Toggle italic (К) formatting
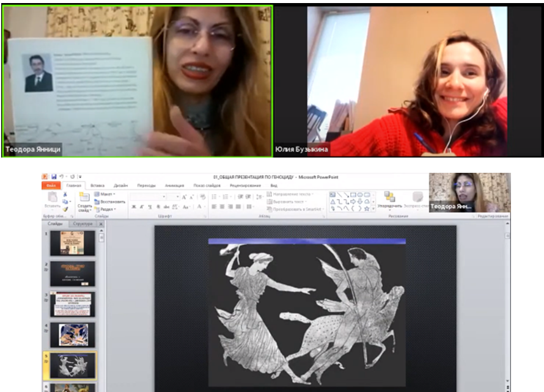 click(142, 207)
